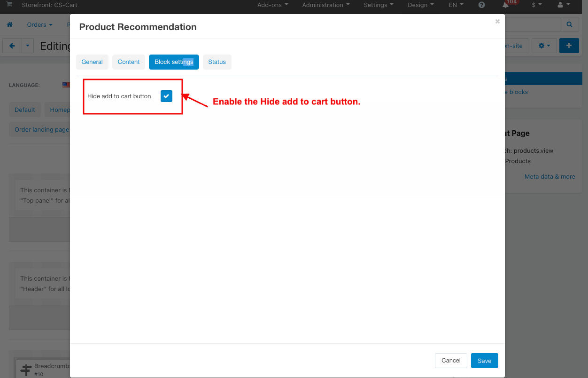
Task: Click the US flag next to LANGUAGE
Action: click(x=65, y=85)
